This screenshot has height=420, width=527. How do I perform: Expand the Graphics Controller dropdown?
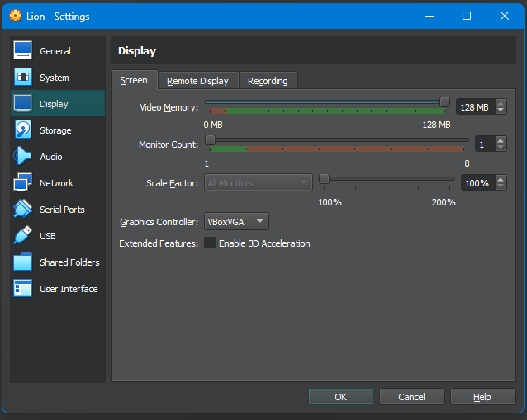pos(236,221)
